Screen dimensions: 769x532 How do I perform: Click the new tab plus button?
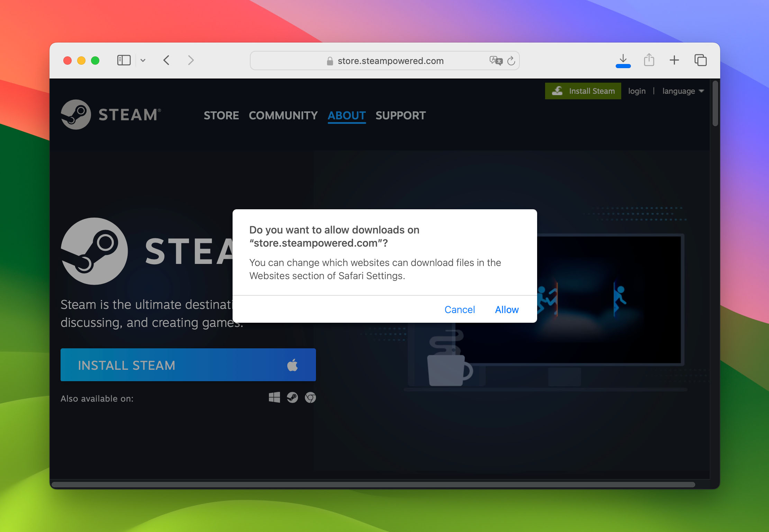[674, 60]
